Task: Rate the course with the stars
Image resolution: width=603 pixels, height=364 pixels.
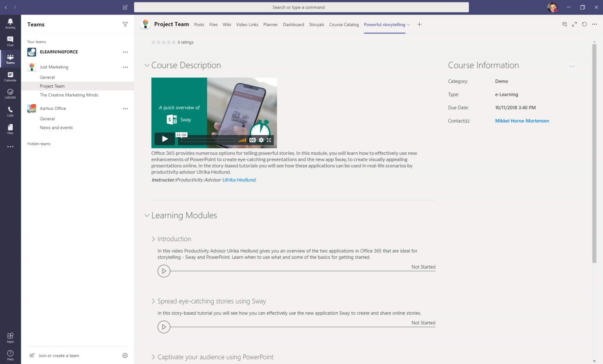Action: point(164,42)
